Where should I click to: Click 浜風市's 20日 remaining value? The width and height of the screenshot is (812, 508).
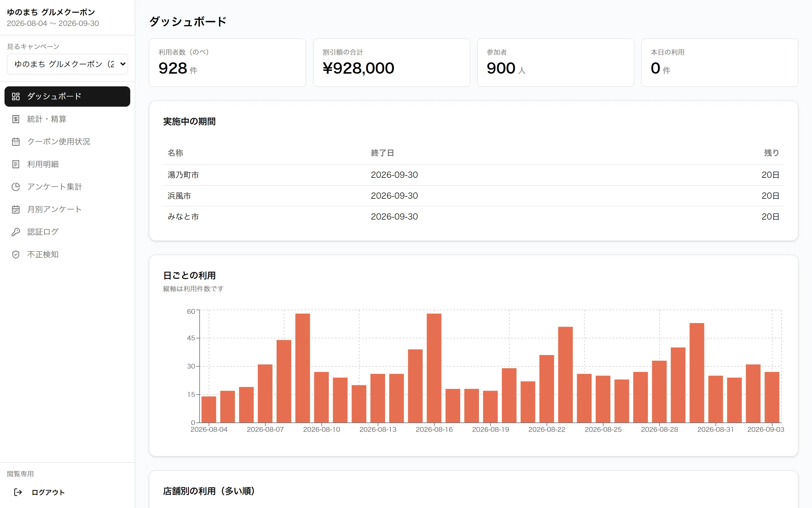click(770, 196)
